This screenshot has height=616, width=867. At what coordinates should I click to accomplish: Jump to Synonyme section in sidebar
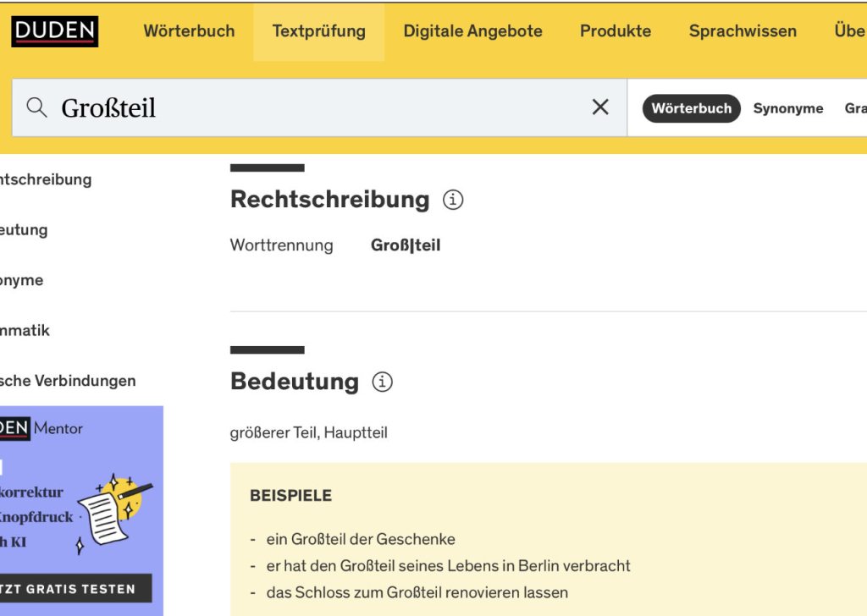tap(22, 280)
